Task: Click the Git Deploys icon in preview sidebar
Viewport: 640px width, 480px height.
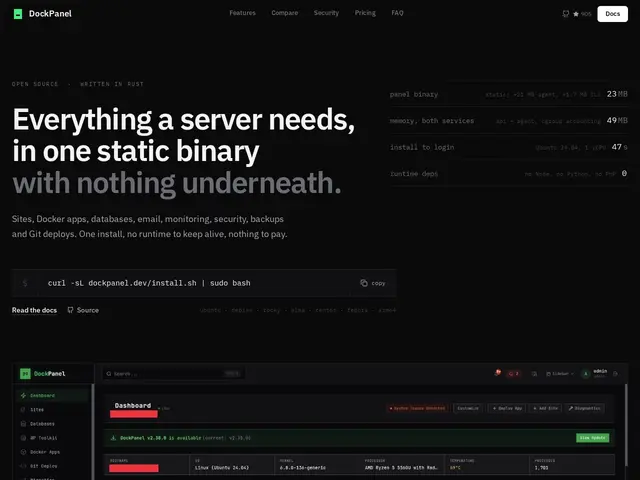Action: click(23, 466)
